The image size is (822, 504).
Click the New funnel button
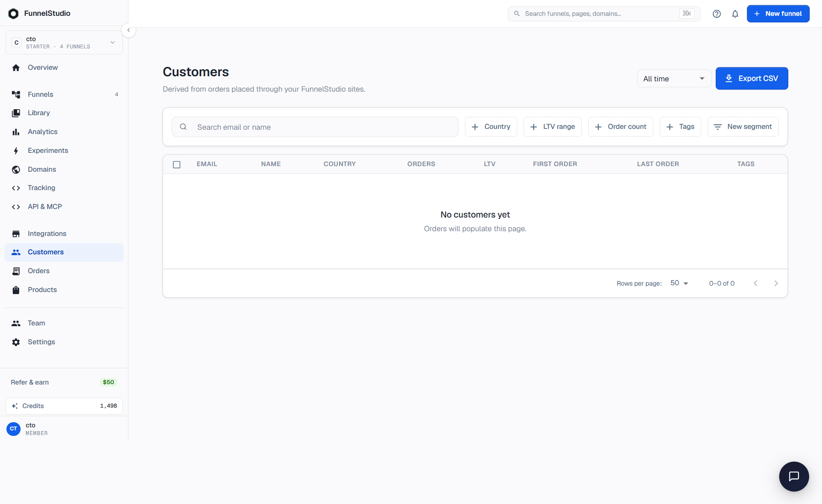point(778,14)
